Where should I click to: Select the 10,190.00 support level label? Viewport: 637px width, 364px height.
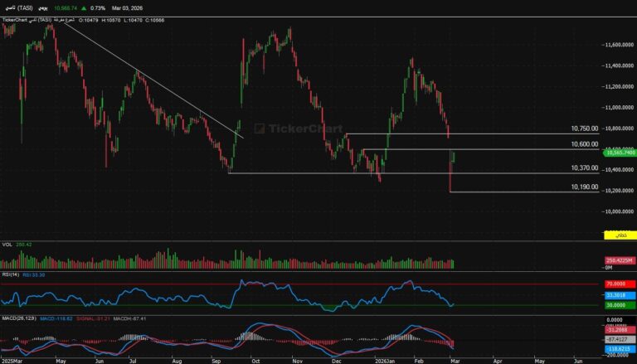pyautogui.click(x=585, y=187)
